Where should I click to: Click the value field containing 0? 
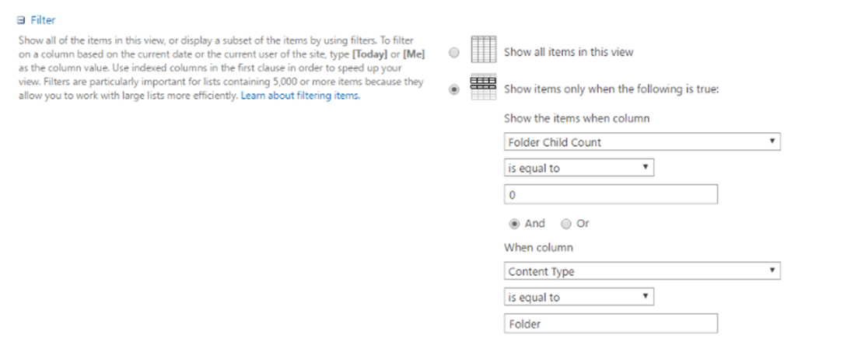coord(610,194)
